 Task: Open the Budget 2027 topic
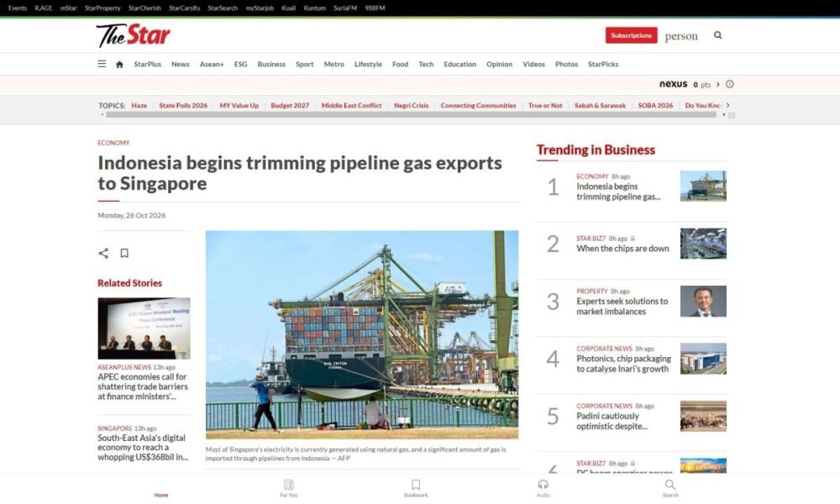290,106
